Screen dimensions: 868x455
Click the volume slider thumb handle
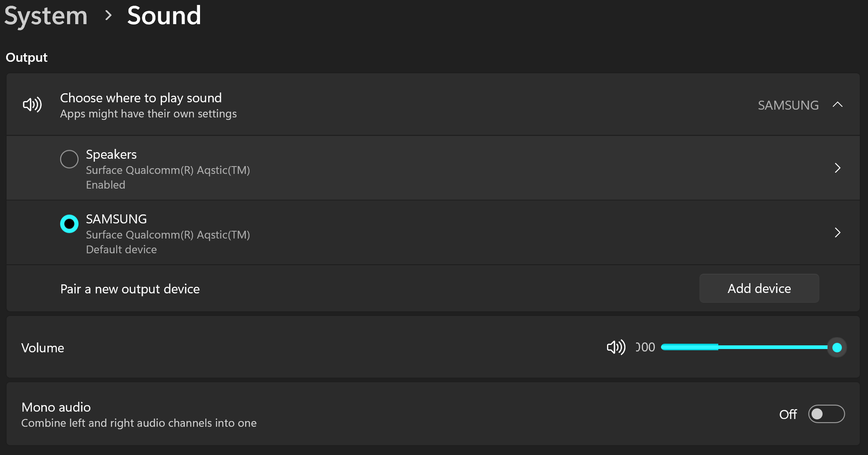pyautogui.click(x=837, y=347)
